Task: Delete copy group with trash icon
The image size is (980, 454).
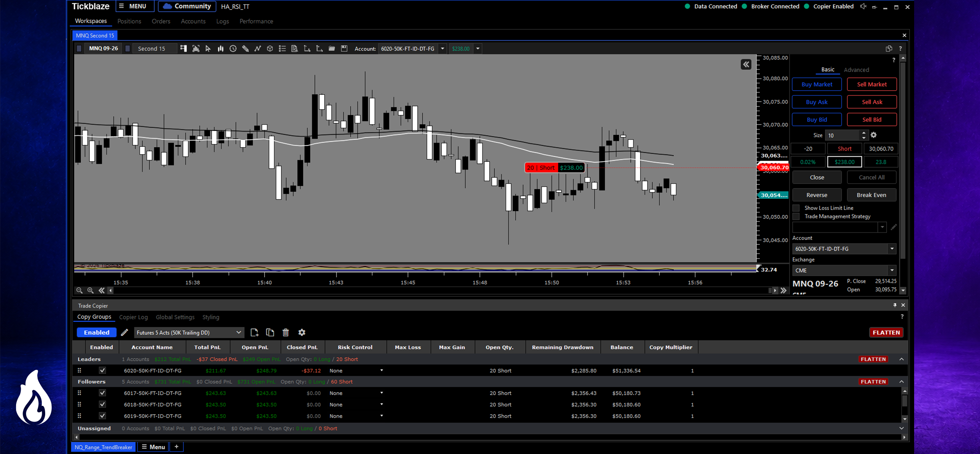Action: coord(286,332)
